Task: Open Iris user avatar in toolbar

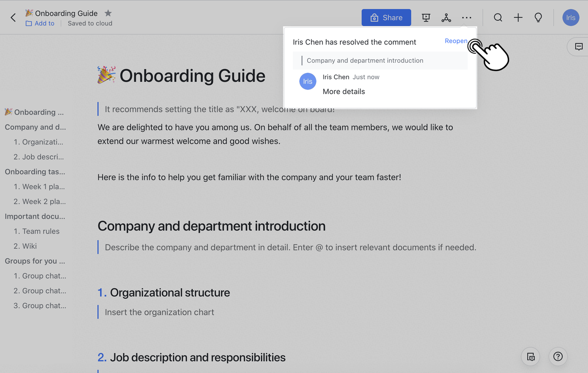Action: pyautogui.click(x=571, y=17)
